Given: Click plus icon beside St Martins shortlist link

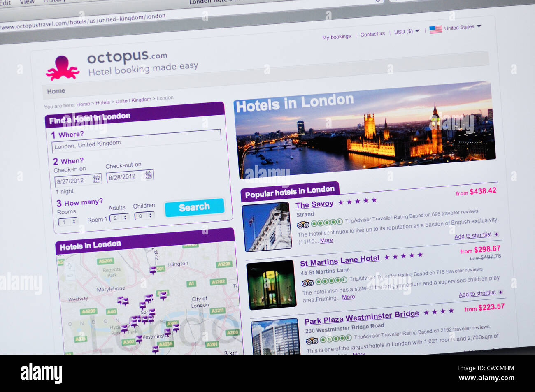Looking at the screenshot, I should coord(500,292).
